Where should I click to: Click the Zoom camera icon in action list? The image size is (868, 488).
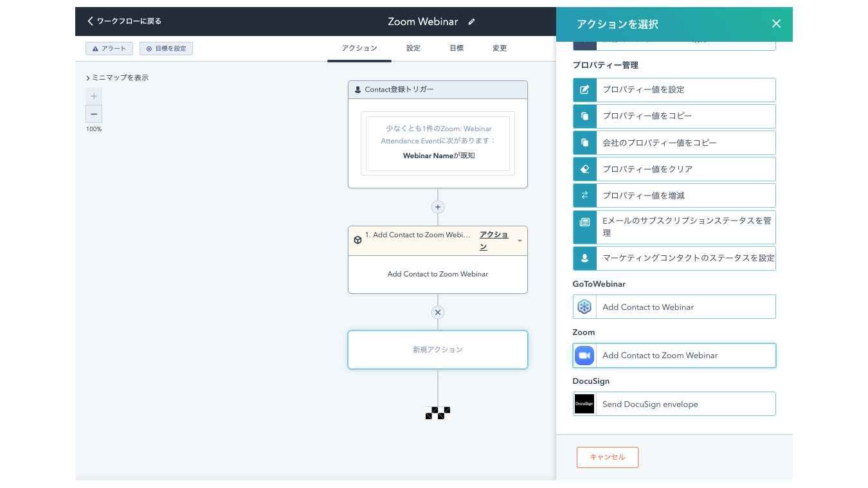584,356
